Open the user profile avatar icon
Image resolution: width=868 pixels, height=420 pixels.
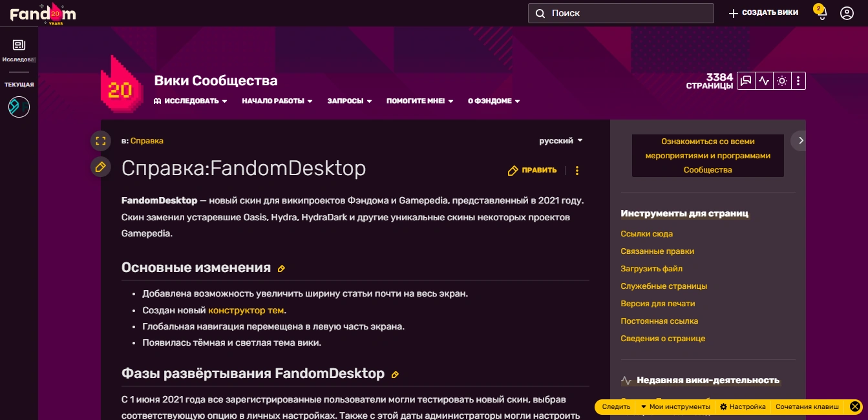(x=847, y=13)
